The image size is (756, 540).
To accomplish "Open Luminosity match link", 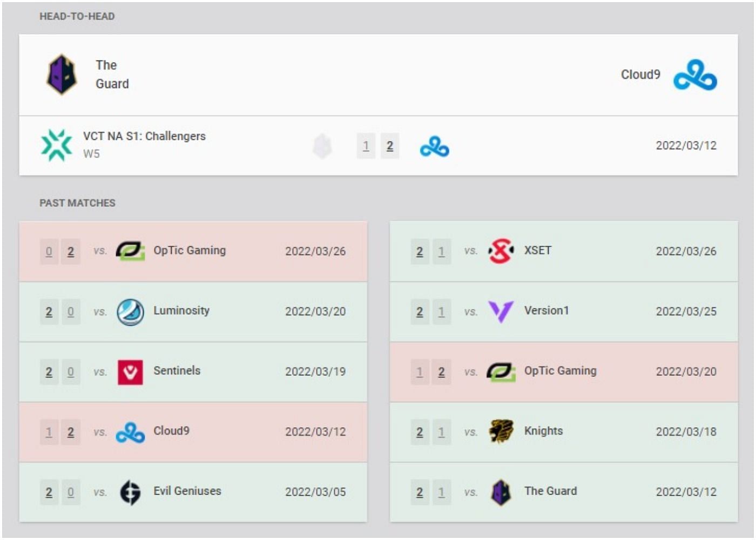I will 181,310.
